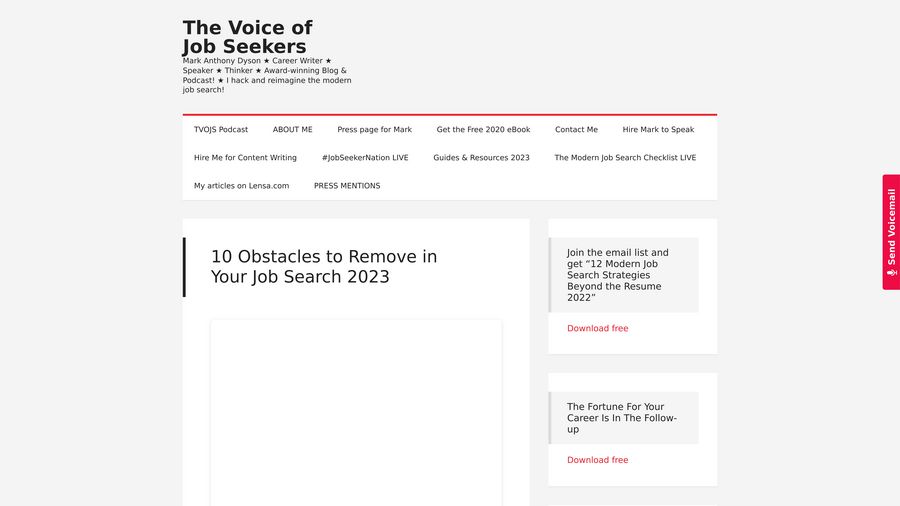This screenshot has height=506, width=900.
Task: Click Hire Mark to Speak
Action: [x=658, y=130]
